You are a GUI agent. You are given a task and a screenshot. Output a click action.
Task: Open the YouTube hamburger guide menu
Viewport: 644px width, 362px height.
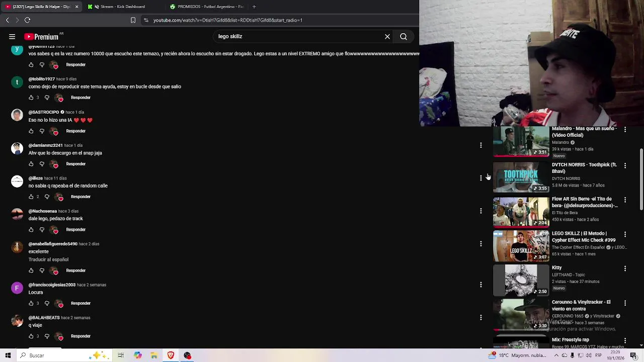pos(12,36)
